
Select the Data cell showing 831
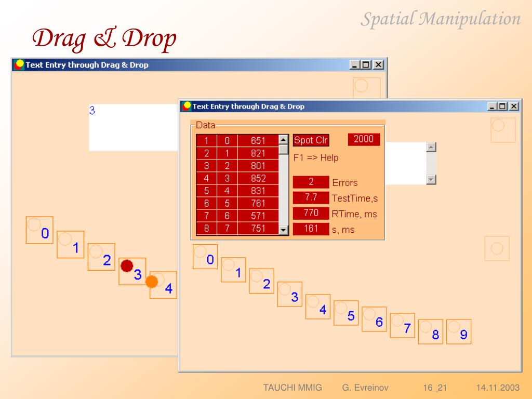(258, 191)
